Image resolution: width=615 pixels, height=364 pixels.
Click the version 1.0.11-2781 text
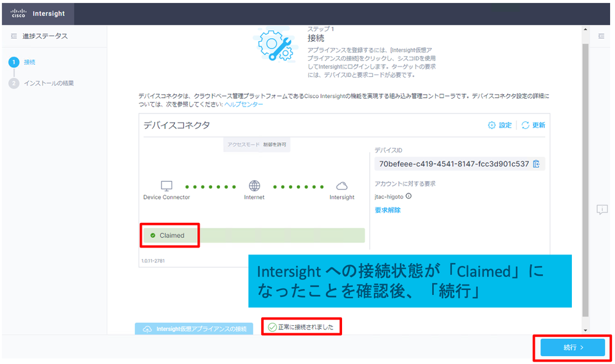click(x=153, y=261)
